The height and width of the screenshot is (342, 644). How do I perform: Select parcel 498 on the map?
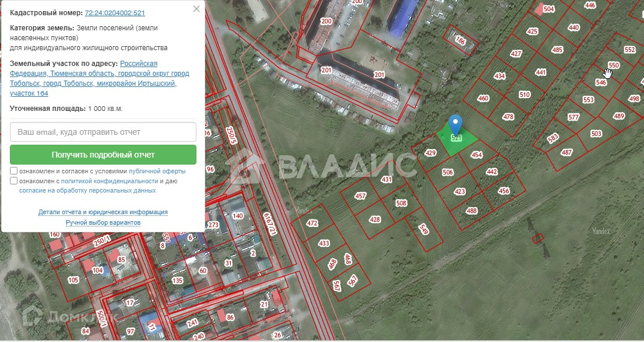634,99
